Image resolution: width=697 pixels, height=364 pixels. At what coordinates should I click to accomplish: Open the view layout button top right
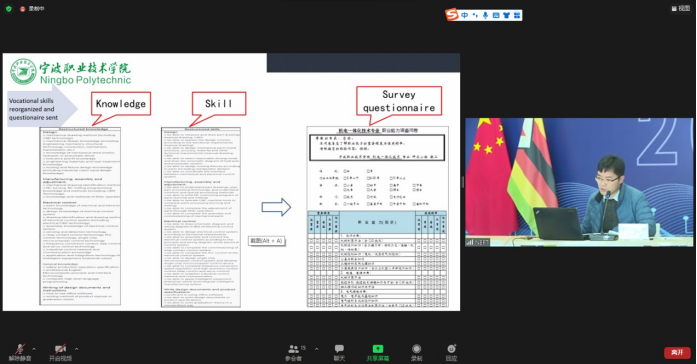pyautogui.click(x=680, y=8)
